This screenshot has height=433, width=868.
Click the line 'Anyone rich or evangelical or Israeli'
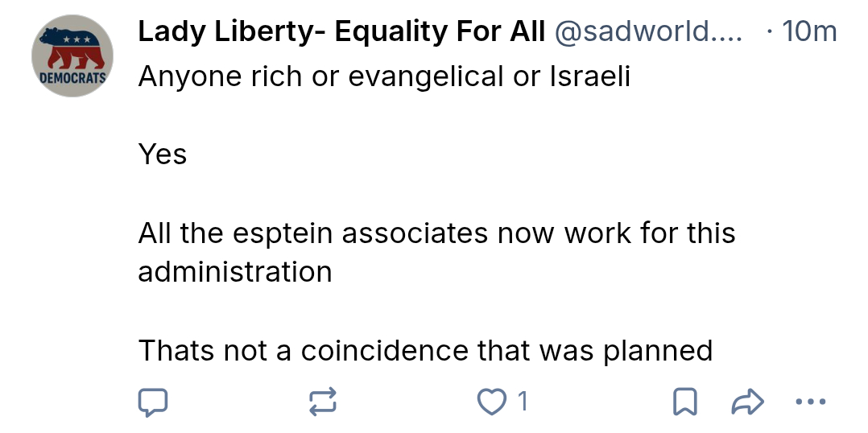coord(384,76)
